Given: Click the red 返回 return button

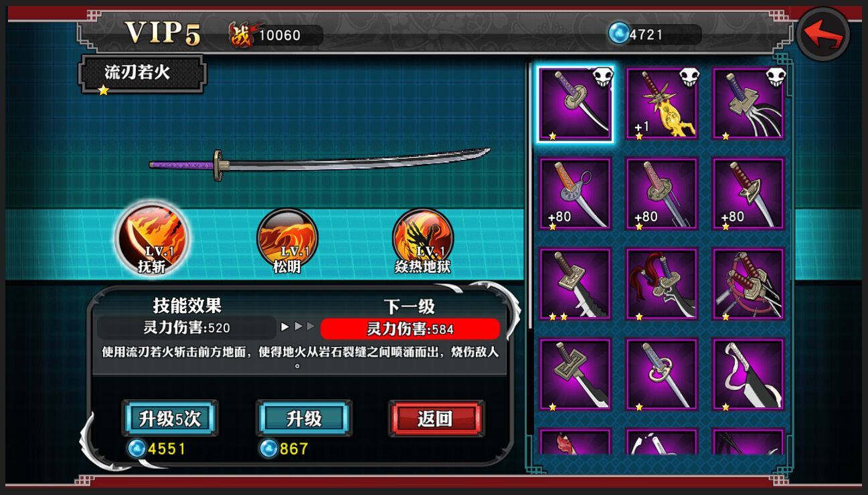Looking at the screenshot, I should (436, 419).
